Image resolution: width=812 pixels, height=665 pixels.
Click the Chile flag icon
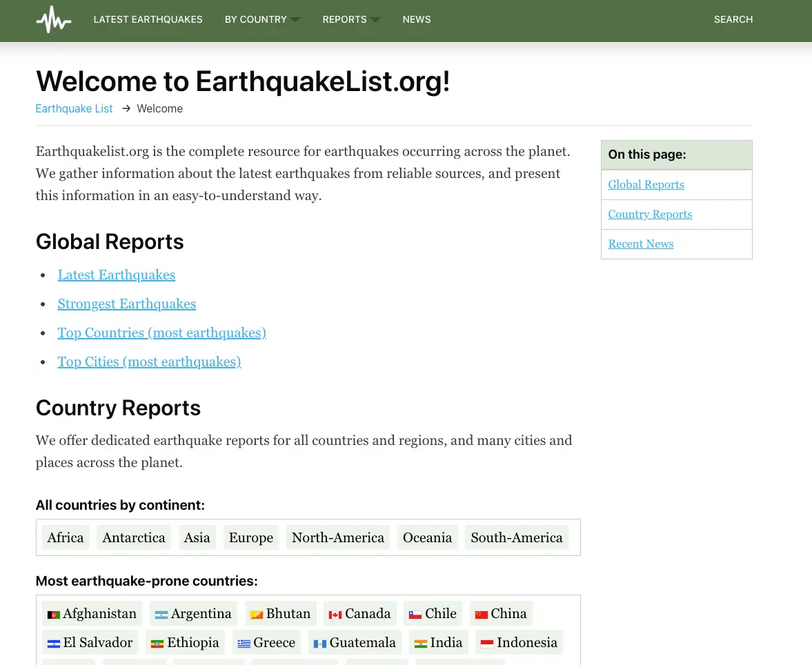click(415, 615)
